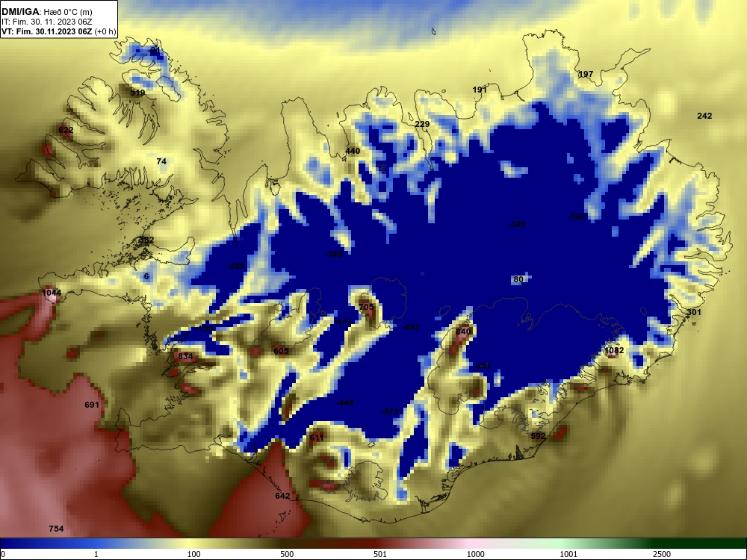
Task: Click the -433 value label
Action: click(x=342, y=322)
